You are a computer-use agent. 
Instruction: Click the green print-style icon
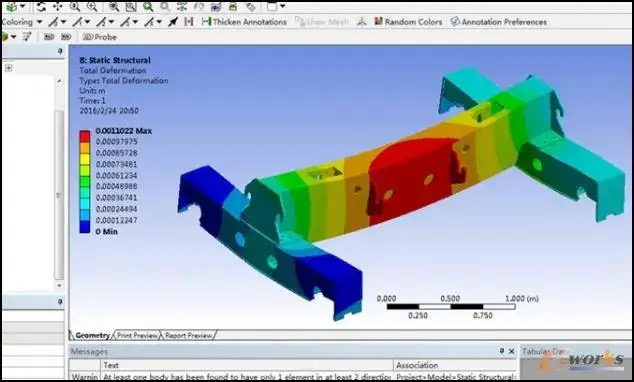tap(233, 7)
